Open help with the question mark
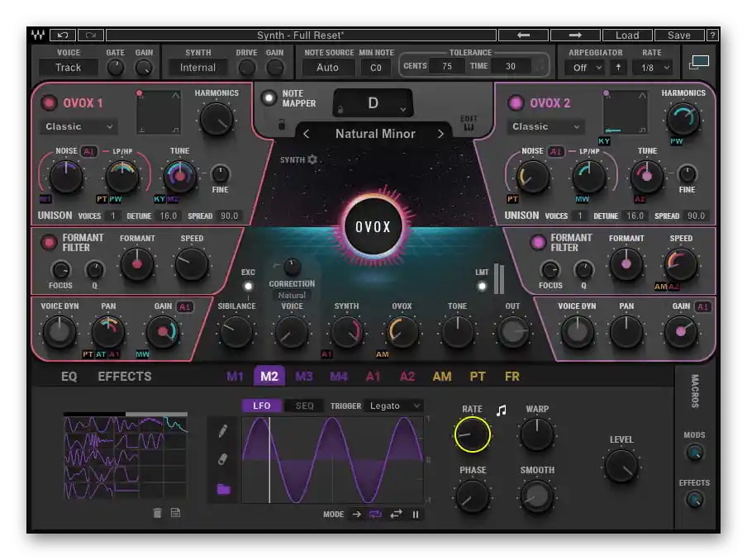The height and width of the screenshot is (560, 747). coord(712,36)
